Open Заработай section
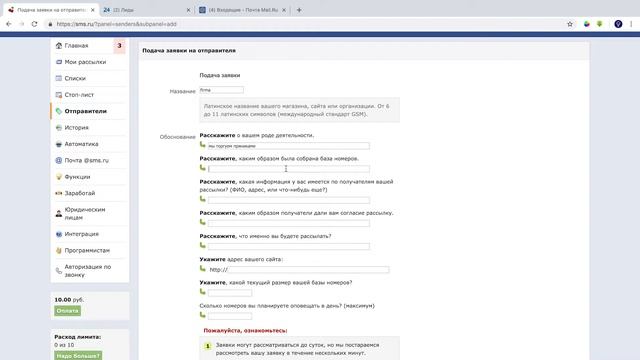The image size is (640, 360). pos(80,193)
